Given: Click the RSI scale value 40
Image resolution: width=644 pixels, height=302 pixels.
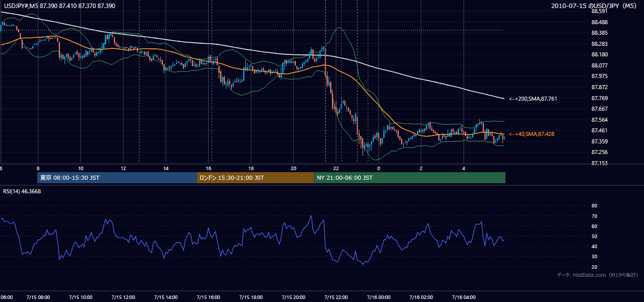Looking at the screenshot, I should tap(594, 246).
